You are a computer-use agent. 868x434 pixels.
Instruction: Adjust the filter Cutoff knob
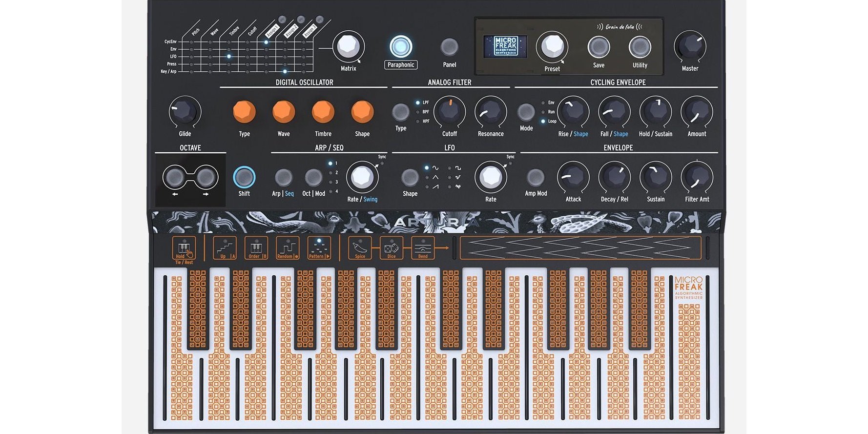[449, 112]
